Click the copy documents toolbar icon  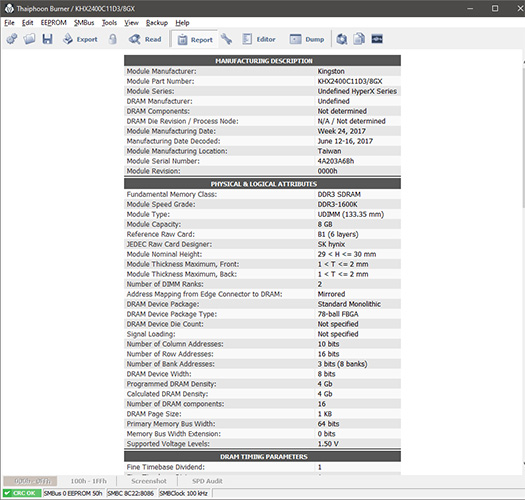pos(359,39)
